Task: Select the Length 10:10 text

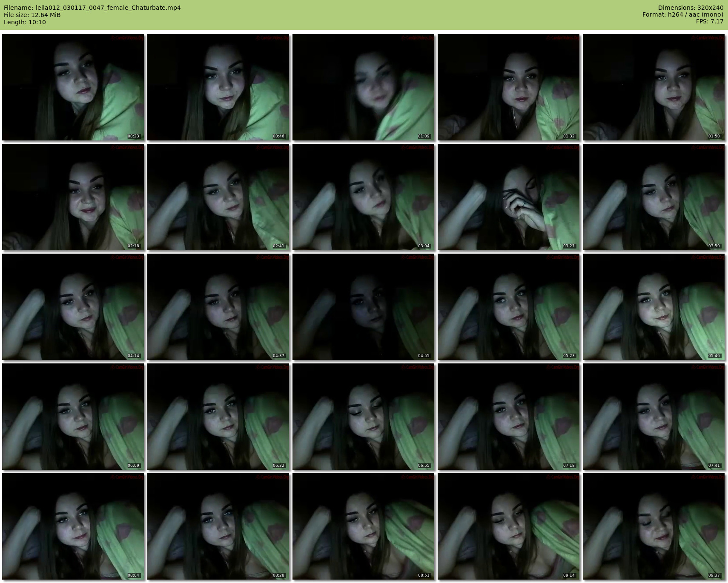Action: (25, 22)
